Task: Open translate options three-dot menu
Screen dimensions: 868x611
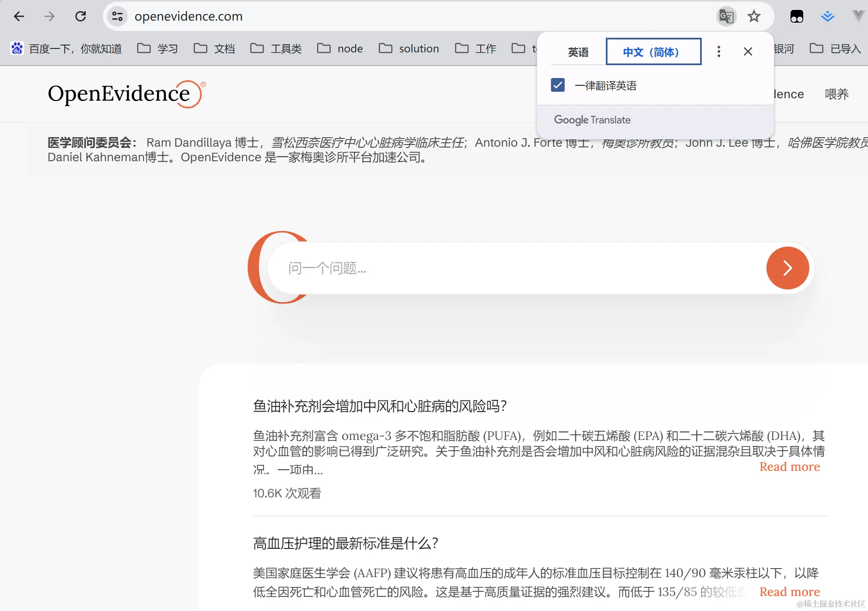Action: [718, 51]
